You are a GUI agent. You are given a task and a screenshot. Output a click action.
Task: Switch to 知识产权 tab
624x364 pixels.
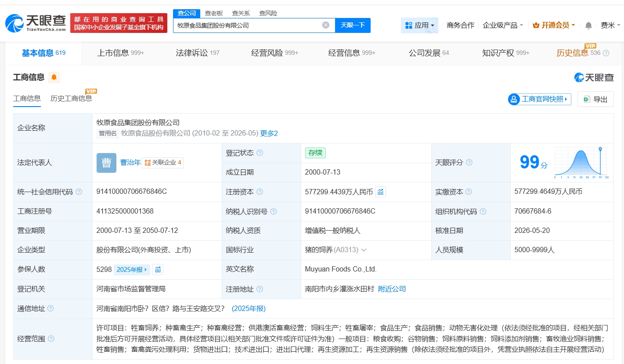(506, 53)
